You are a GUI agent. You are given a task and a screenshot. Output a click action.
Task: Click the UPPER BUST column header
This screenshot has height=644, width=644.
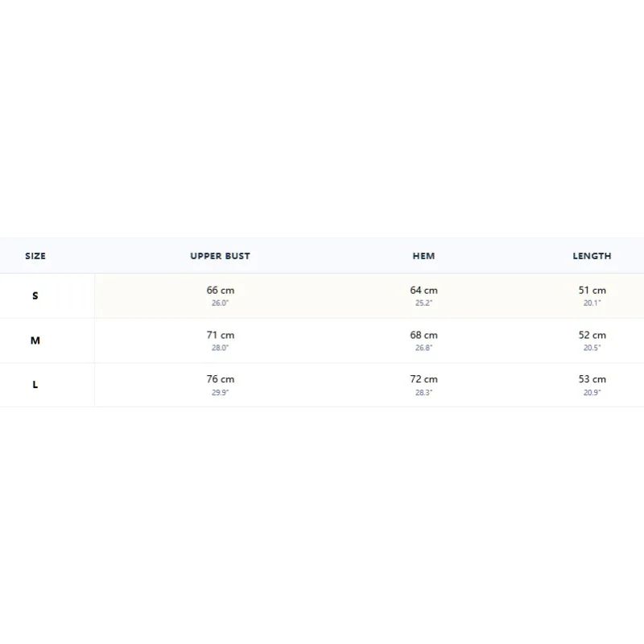click(x=220, y=256)
